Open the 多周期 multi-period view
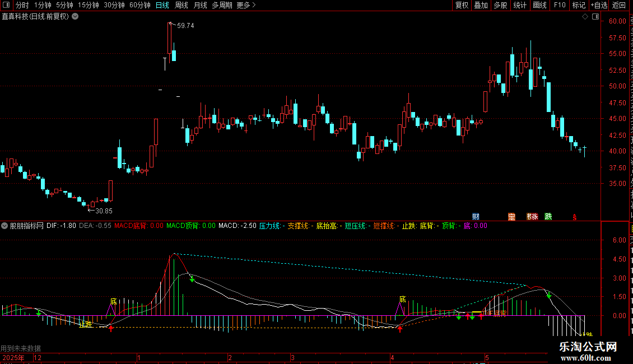This screenshot has width=633, height=364. [x=222, y=5]
